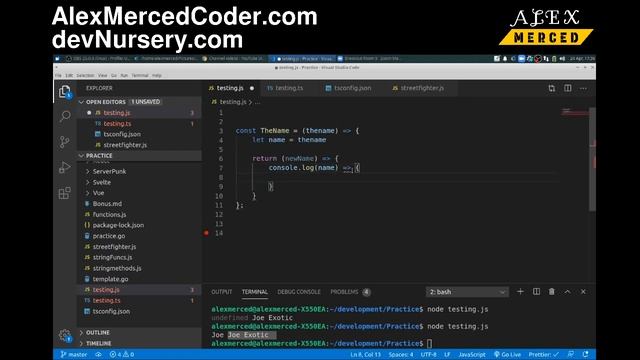Kill terminal with the trash icon

pos(552,292)
